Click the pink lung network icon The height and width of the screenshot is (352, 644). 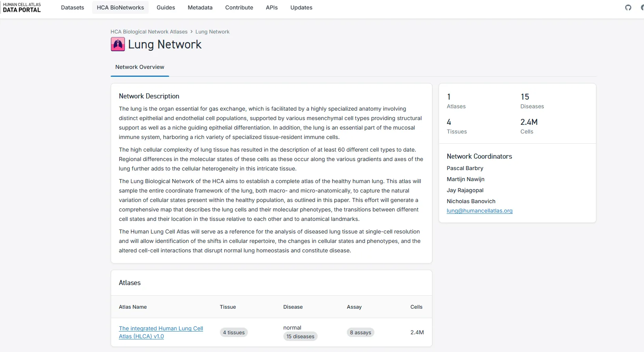[x=118, y=44]
